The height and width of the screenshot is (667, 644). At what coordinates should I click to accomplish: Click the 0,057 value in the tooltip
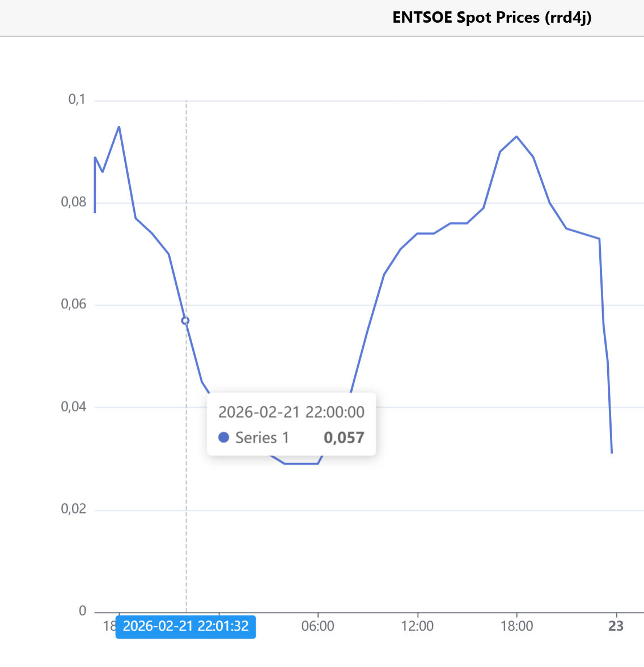pyautogui.click(x=344, y=437)
